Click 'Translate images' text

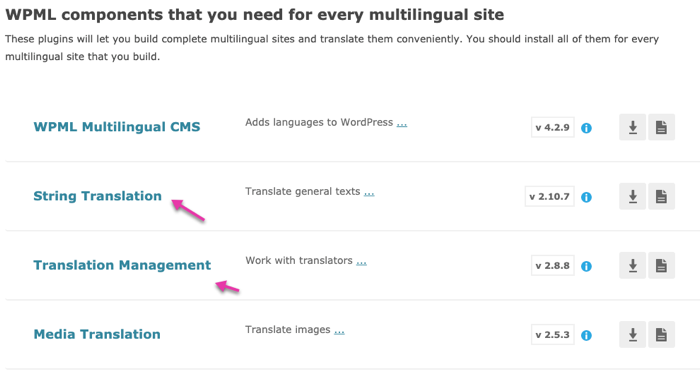tap(288, 330)
